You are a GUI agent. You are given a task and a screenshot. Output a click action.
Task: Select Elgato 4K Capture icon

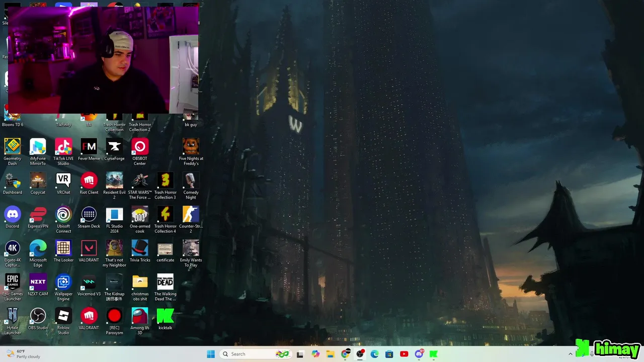pos(13,253)
